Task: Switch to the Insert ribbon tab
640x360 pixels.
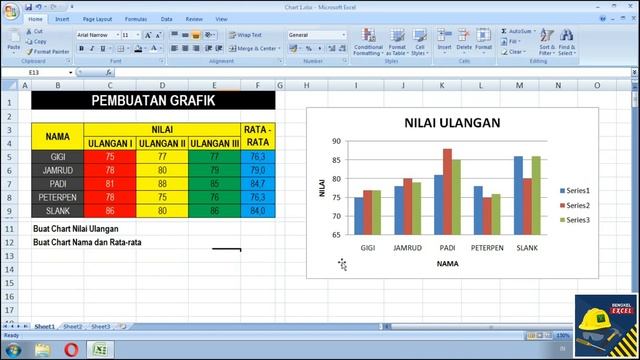Action: pos(62,19)
